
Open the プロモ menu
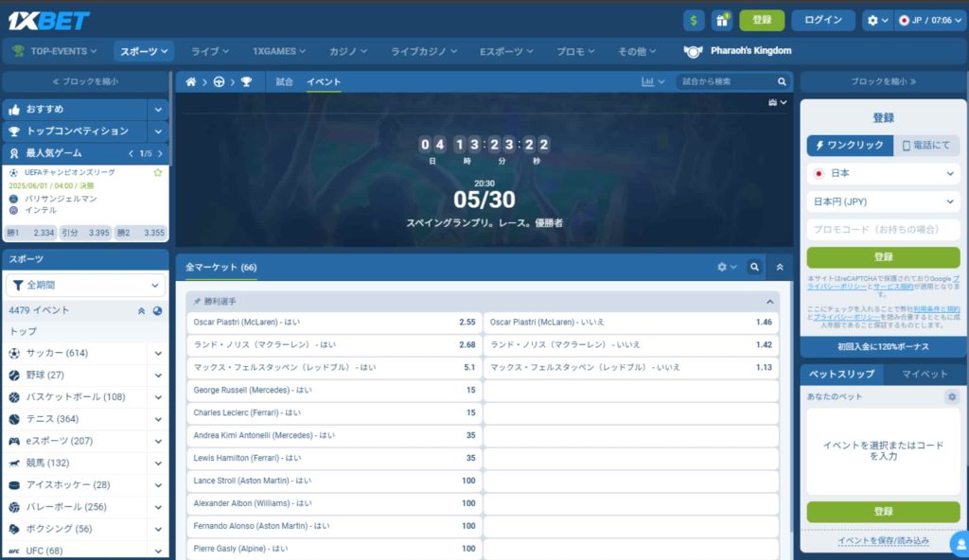pyautogui.click(x=574, y=51)
